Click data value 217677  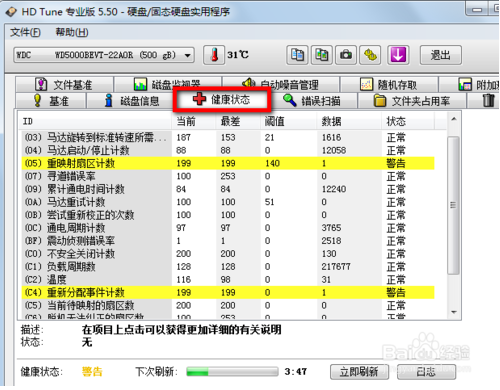point(336,267)
